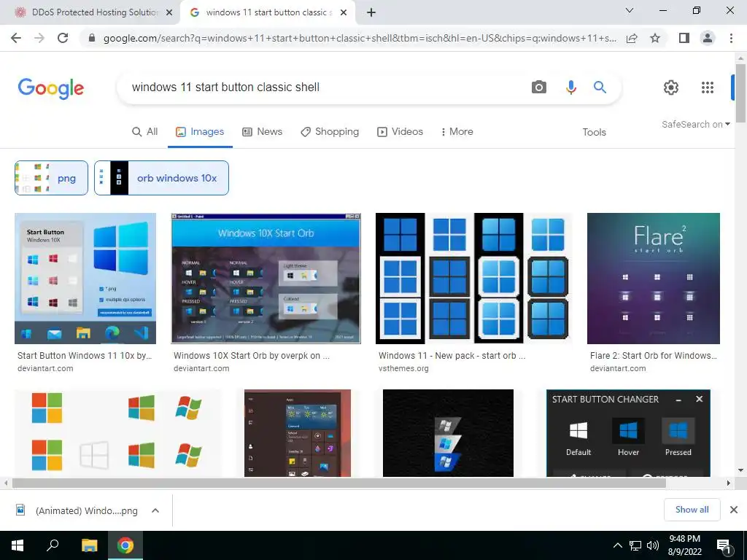Open Chrome three-dot menu
This screenshot has width=747, height=560.
point(731,38)
